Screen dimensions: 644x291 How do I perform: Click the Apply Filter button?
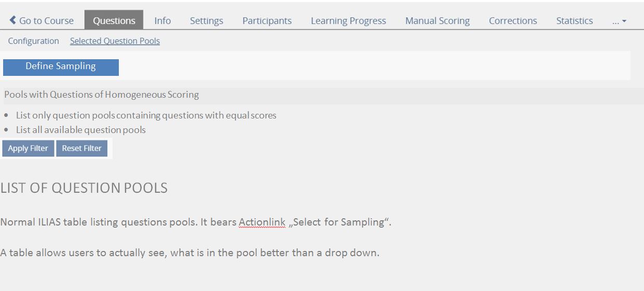tap(28, 148)
